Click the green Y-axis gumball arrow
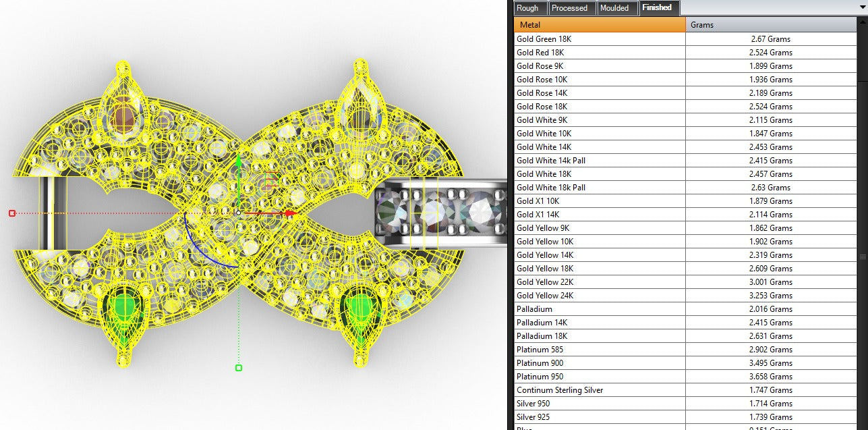This screenshot has width=868, height=430. [x=237, y=160]
